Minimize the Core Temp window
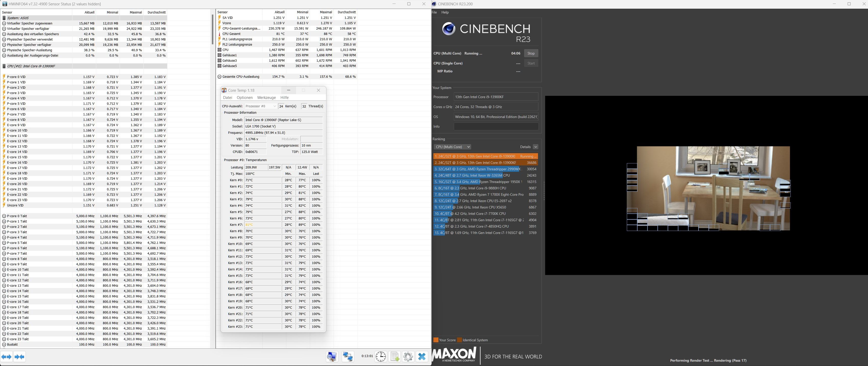Image resolution: width=868 pixels, height=366 pixels. point(288,90)
